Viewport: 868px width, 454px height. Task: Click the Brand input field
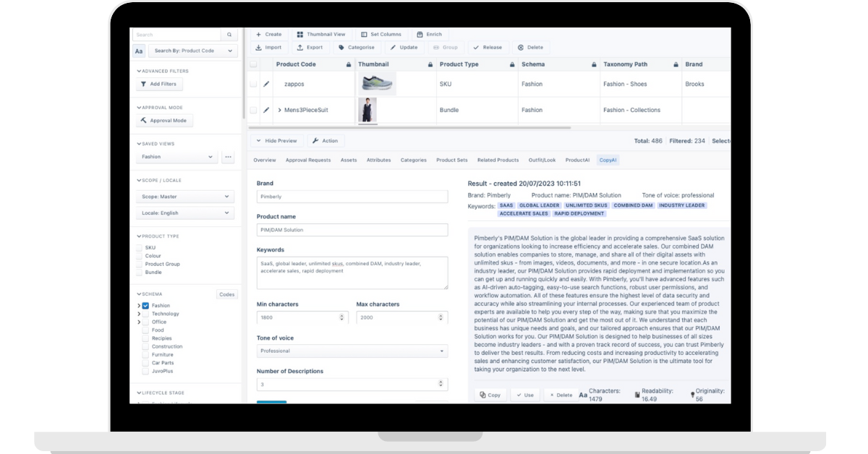(352, 197)
